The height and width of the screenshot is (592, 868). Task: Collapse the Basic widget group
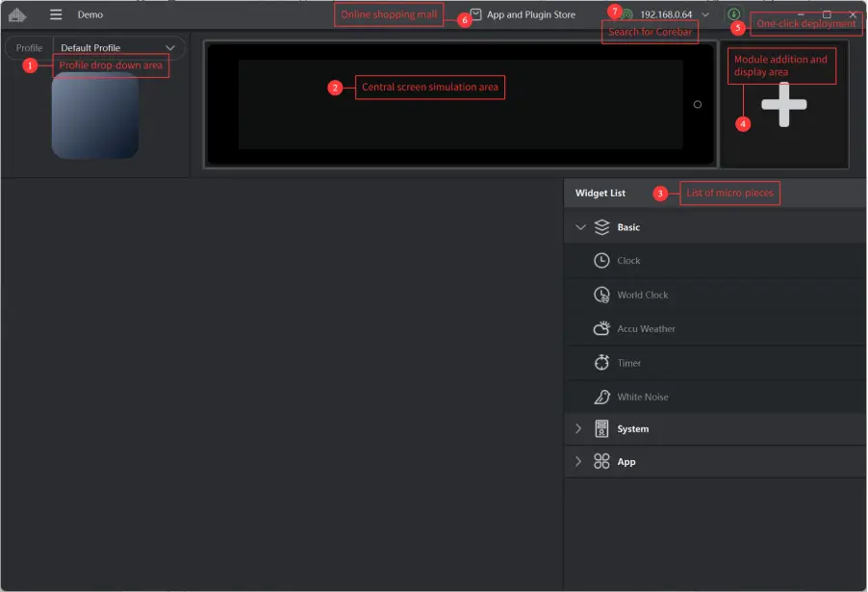coord(580,227)
